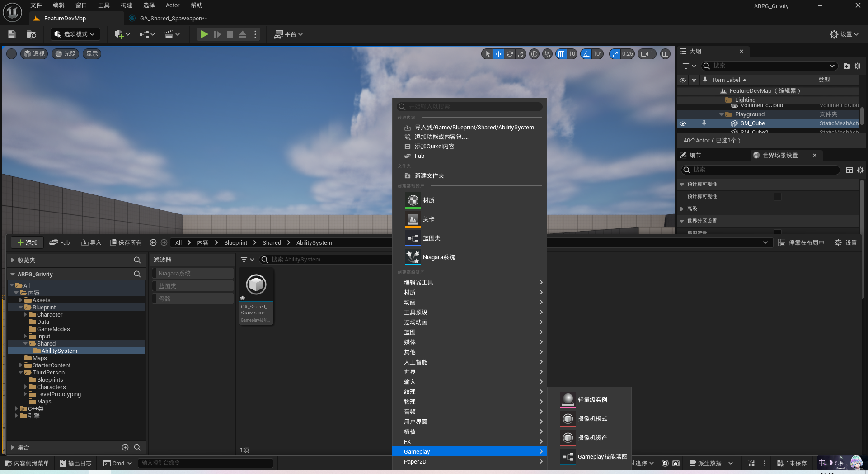Open 内容侧滑菜单 content drawer button

(27, 463)
